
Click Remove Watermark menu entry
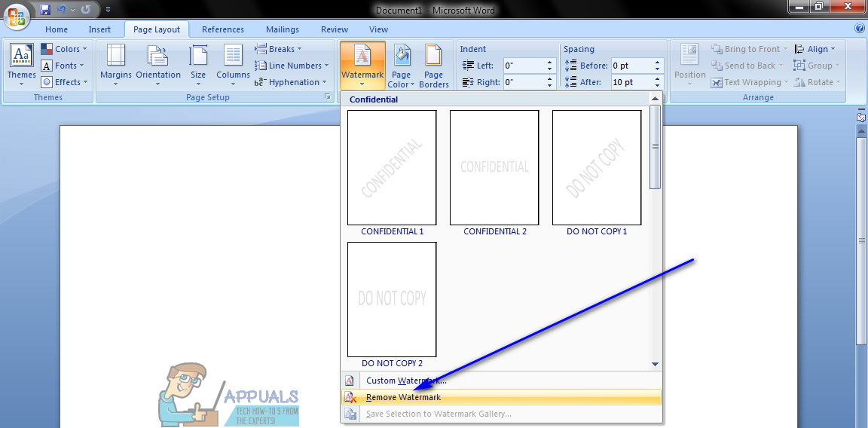coord(502,397)
